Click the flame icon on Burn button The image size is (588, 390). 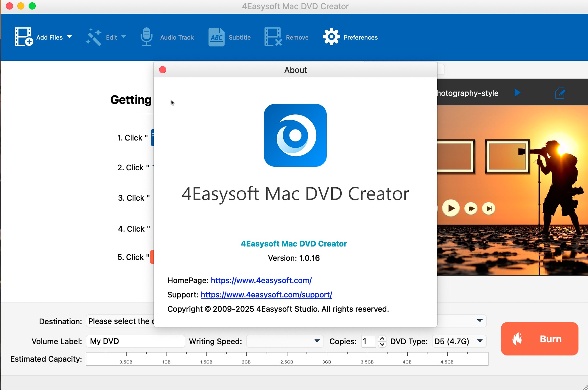[x=517, y=339]
